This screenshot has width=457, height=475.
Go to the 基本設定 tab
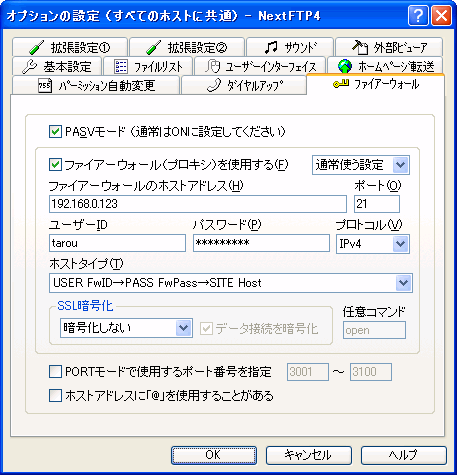click(x=57, y=66)
